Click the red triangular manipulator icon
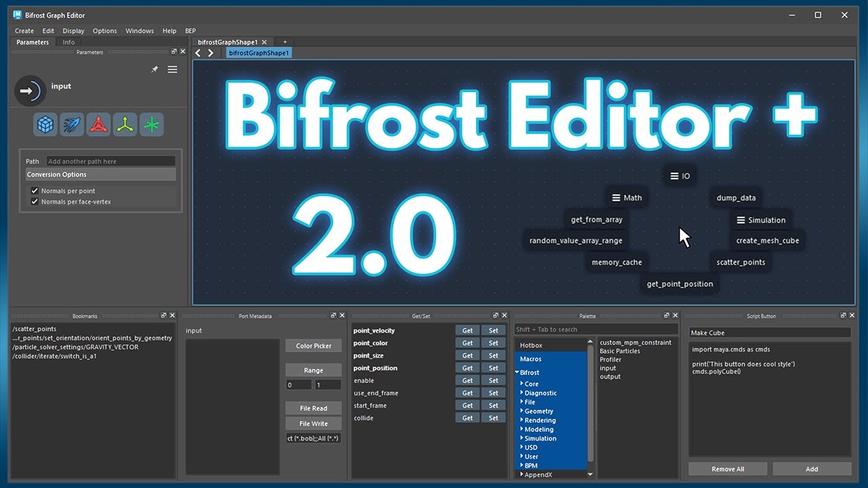Image resolution: width=868 pixels, height=488 pixels. [x=99, y=125]
